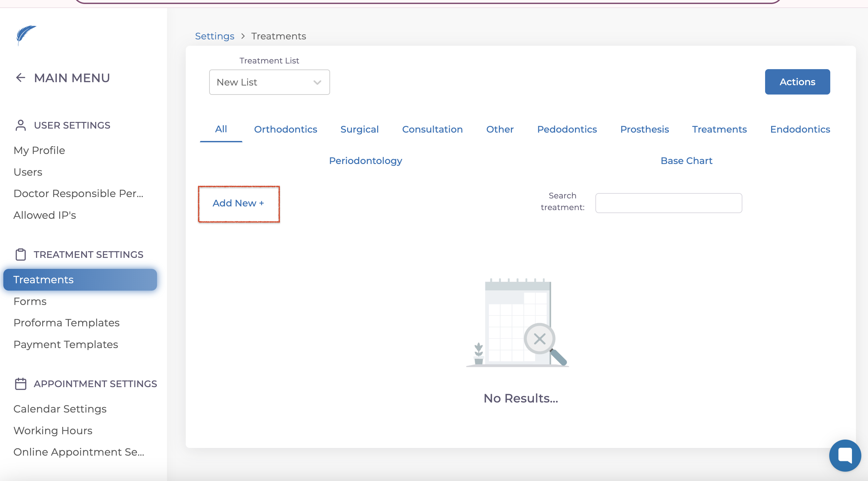This screenshot has height=481, width=868.
Task: Click the User Settings person icon
Action: (x=21, y=125)
